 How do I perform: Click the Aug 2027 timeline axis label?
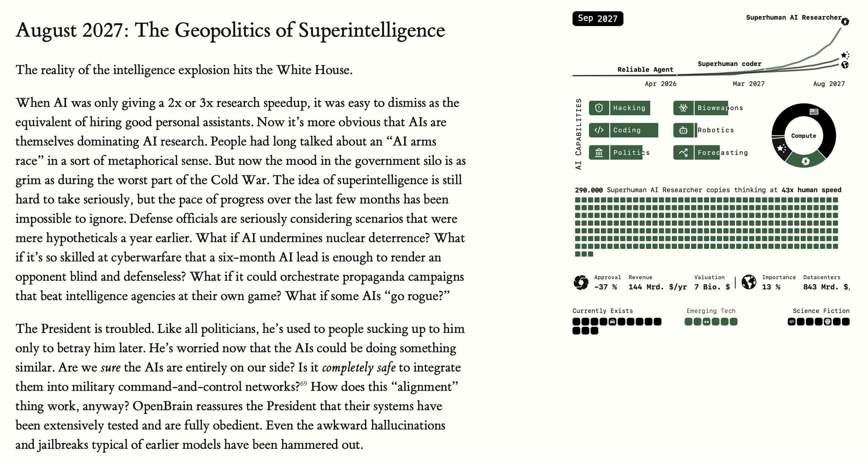point(829,84)
